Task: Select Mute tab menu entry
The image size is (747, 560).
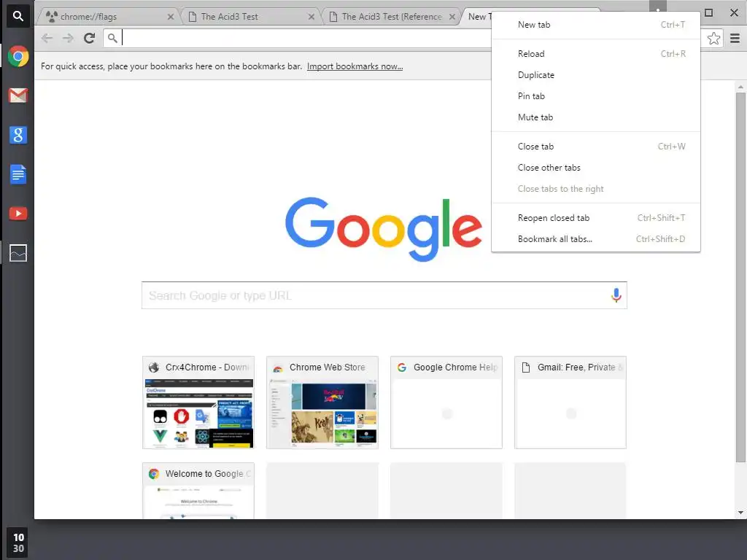Action: (595, 117)
